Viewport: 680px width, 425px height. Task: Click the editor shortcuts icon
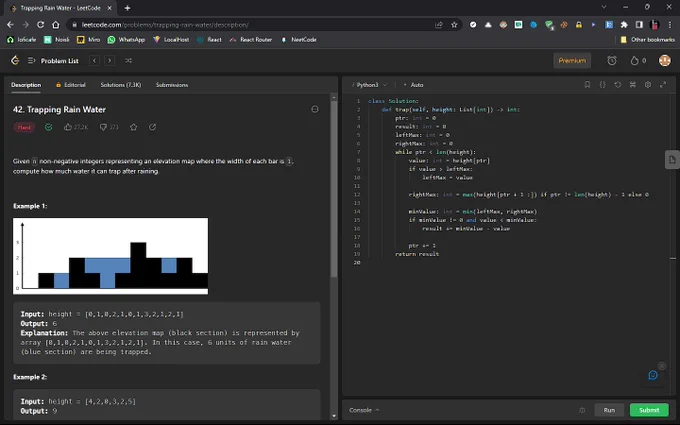coord(633,85)
